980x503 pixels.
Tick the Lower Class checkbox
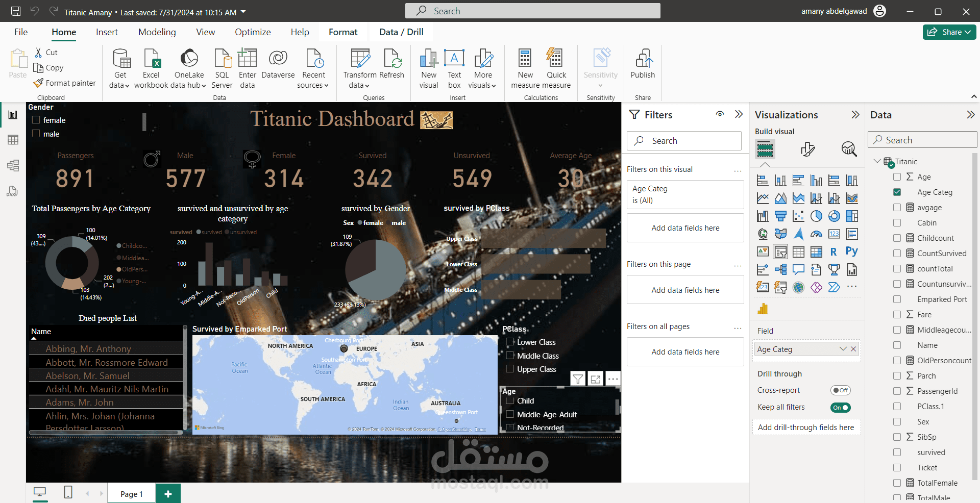point(510,342)
